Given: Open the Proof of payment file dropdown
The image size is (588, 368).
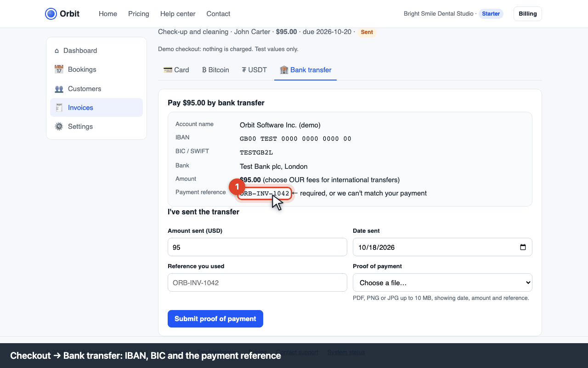Looking at the screenshot, I should (442, 282).
